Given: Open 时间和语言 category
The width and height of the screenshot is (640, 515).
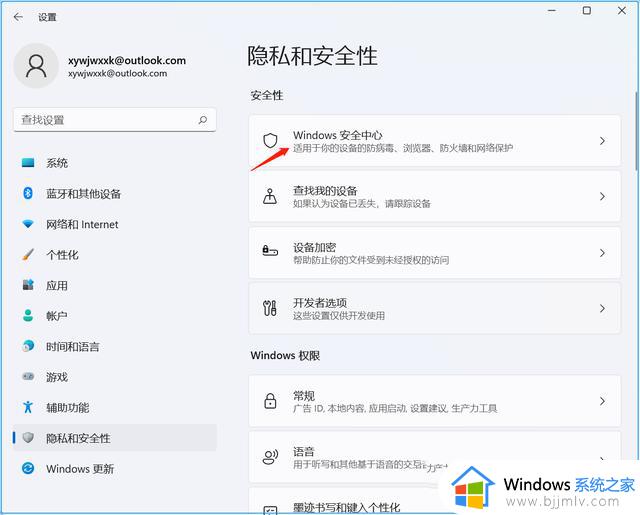Looking at the screenshot, I should pos(115,346).
